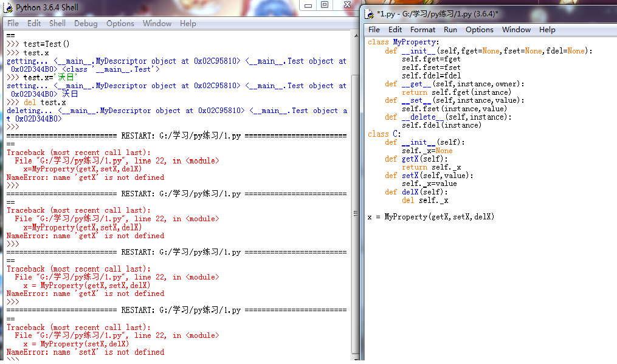Screen dimensions: 617x364
Task: Open File menu in the 1.py editor
Action: 374,29
